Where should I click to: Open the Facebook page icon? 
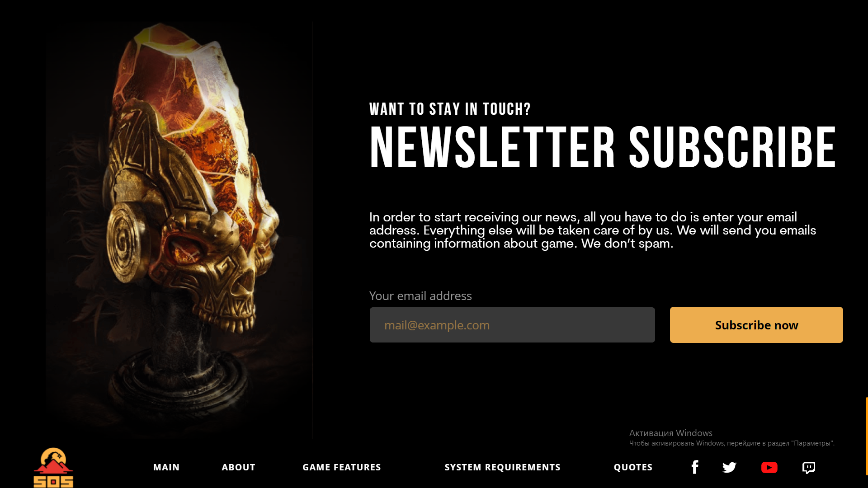[695, 467]
